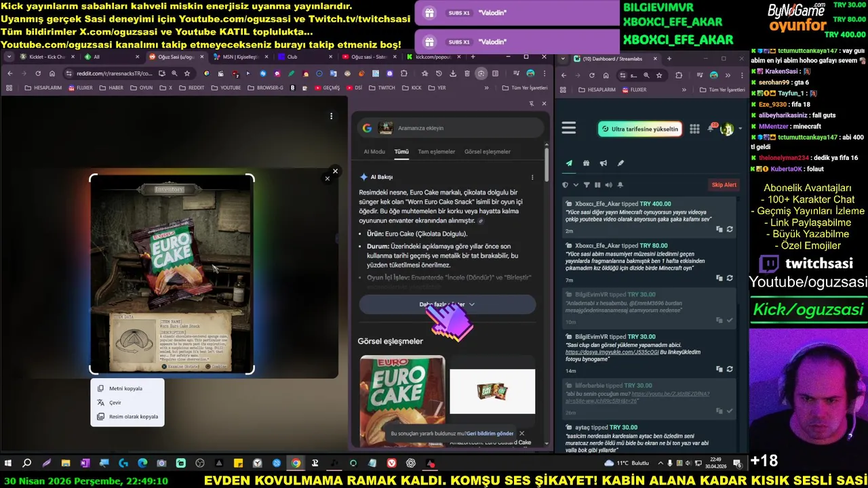
Task: Toggle the alert bell icon in event toolbar
Action: pos(620,184)
